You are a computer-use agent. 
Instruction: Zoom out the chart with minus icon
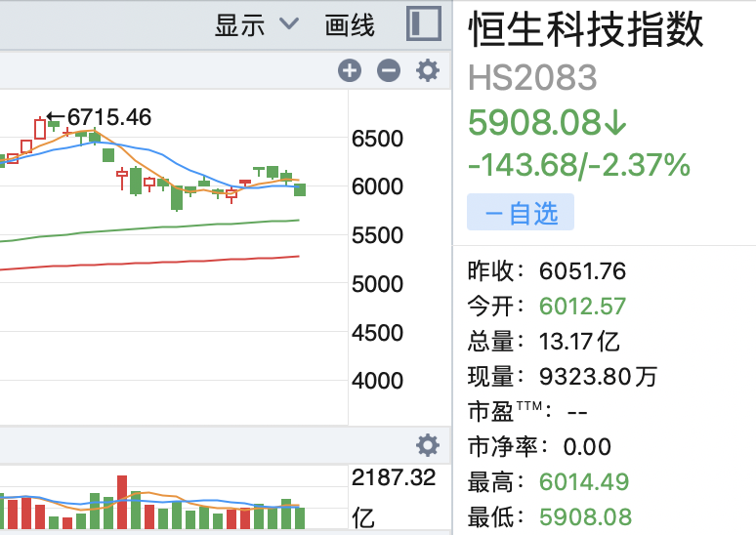coord(389,71)
